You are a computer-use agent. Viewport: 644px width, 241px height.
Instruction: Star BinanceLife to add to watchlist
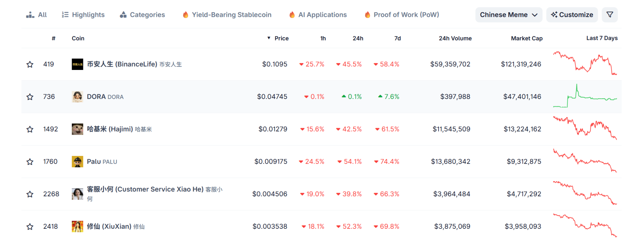click(x=30, y=64)
